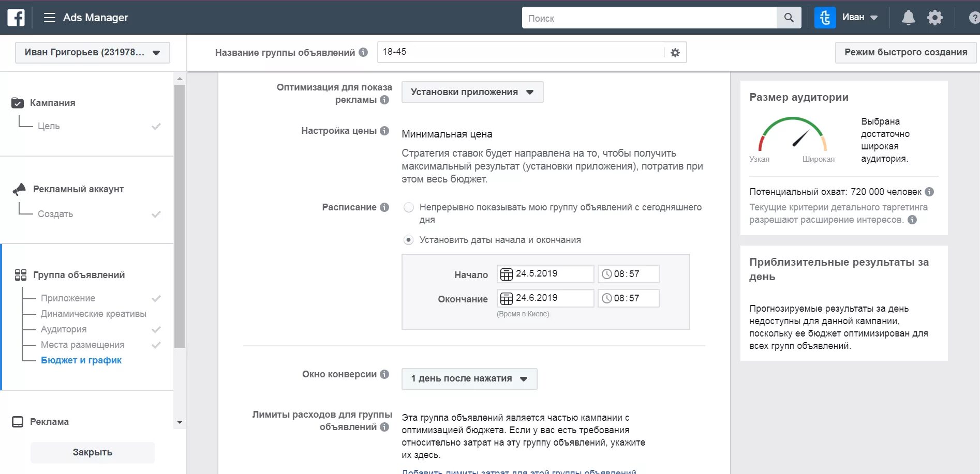The height and width of the screenshot is (474, 980).
Task: Open the notifications bell
Action: point(908,18)
